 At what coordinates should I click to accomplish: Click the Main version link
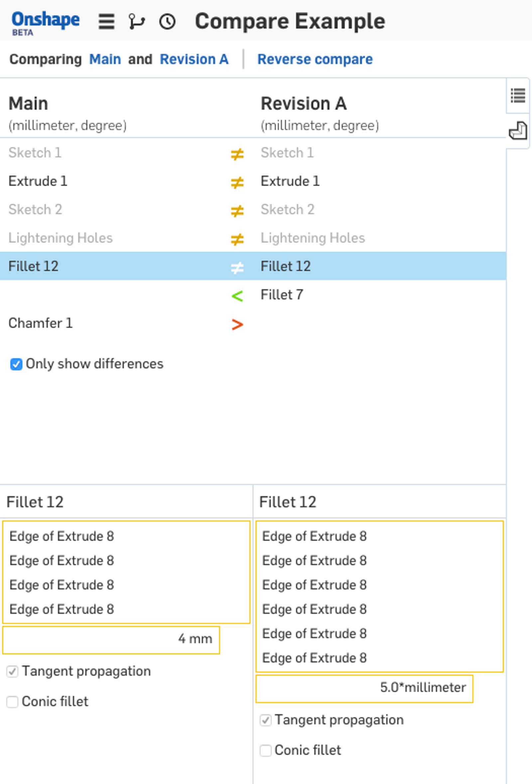click(x=105, y=59)
